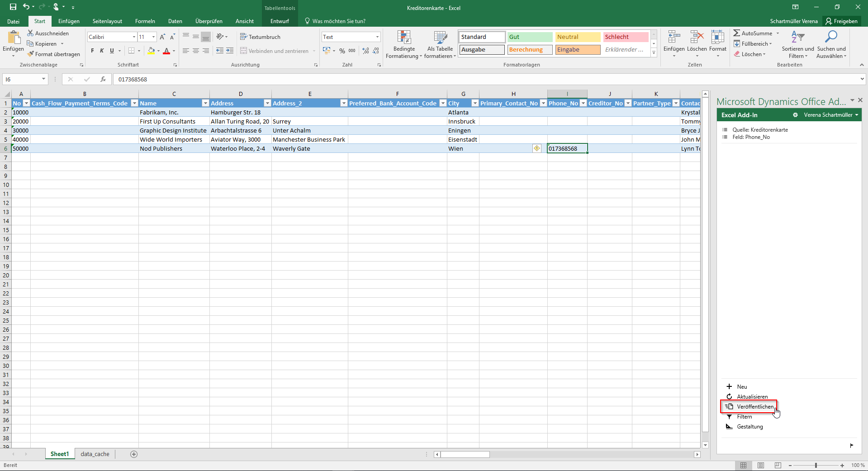This screenshot has height=471, width=868.
Task: Click the formula bar input
Action: coord(486,79)
